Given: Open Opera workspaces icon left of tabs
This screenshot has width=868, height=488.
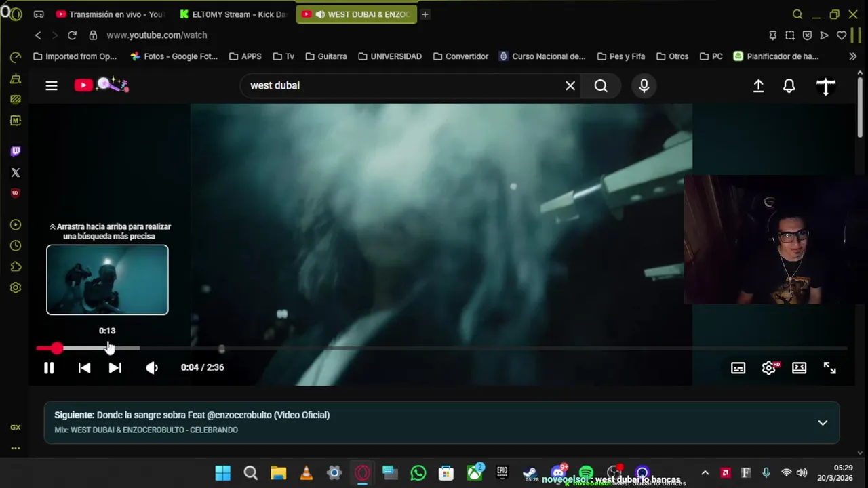Looking at the screenshot, I should 39,14.
